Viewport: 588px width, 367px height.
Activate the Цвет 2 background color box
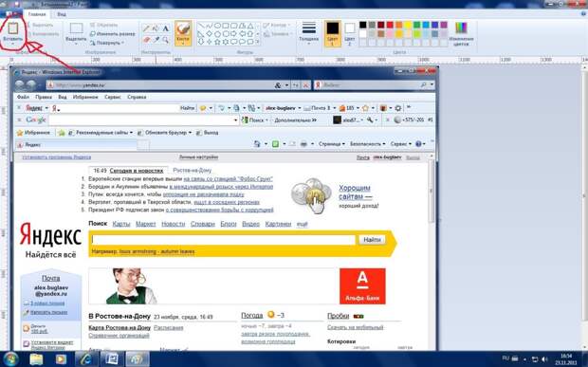[350, 33]
